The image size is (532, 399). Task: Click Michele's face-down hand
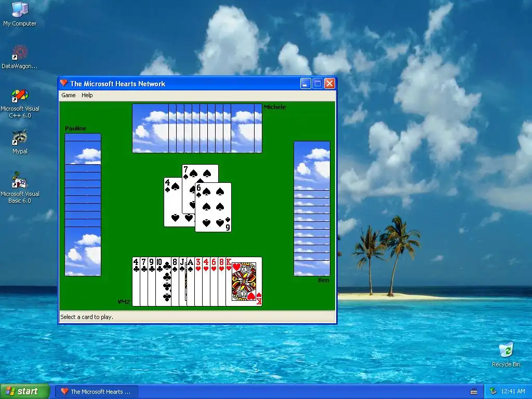click(197, 128)
